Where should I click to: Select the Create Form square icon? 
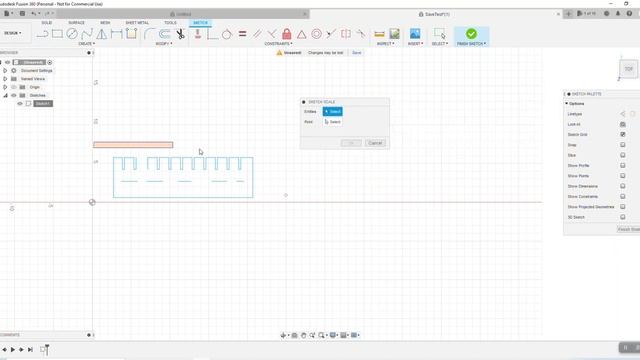(x=131, y=33)
